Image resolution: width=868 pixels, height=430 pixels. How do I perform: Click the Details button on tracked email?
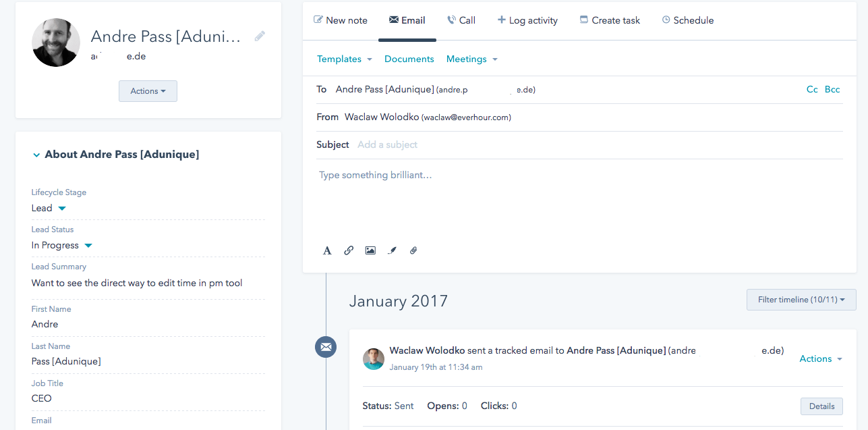[x=821, y=406]
